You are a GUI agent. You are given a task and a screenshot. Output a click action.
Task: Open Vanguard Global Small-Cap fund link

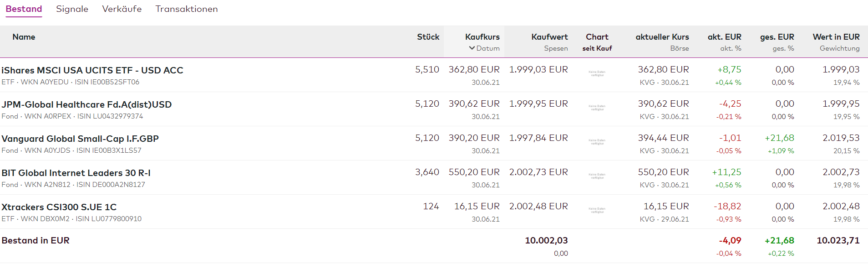coord(80,139)
